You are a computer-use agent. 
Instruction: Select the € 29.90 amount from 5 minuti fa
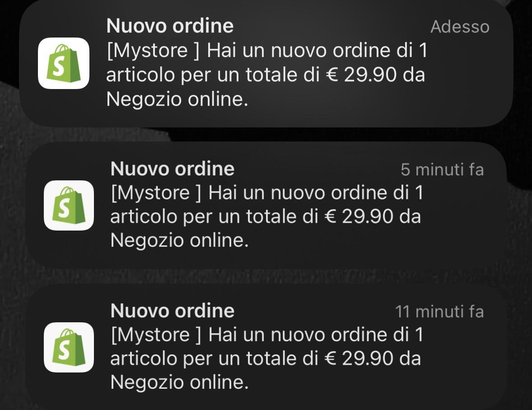point(359,217)
